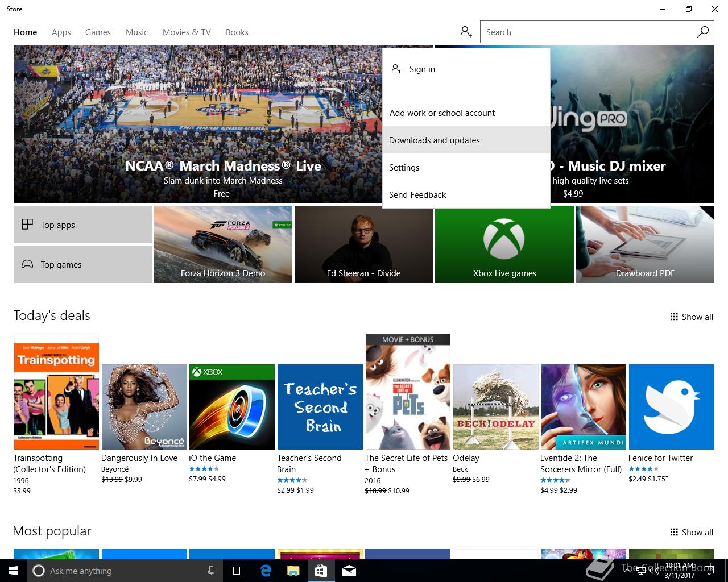
Task: Click the Beck artist name
Action: (x=460, y=469)
